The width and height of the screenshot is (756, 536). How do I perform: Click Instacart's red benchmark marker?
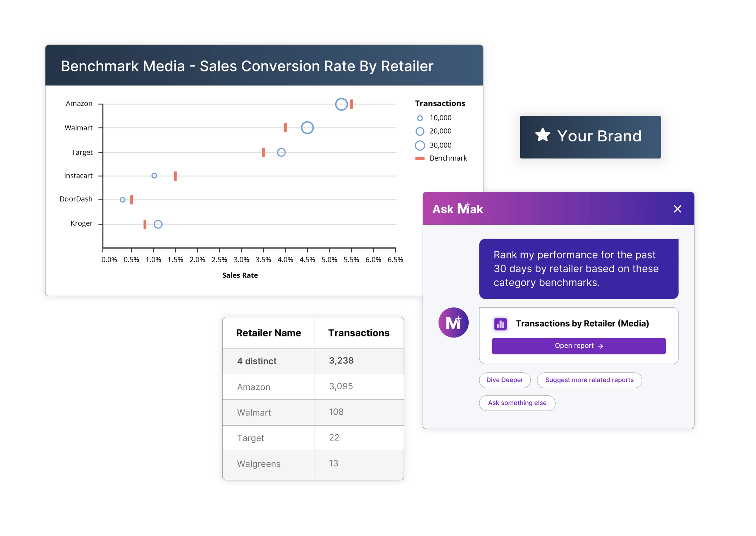[175, 176]
